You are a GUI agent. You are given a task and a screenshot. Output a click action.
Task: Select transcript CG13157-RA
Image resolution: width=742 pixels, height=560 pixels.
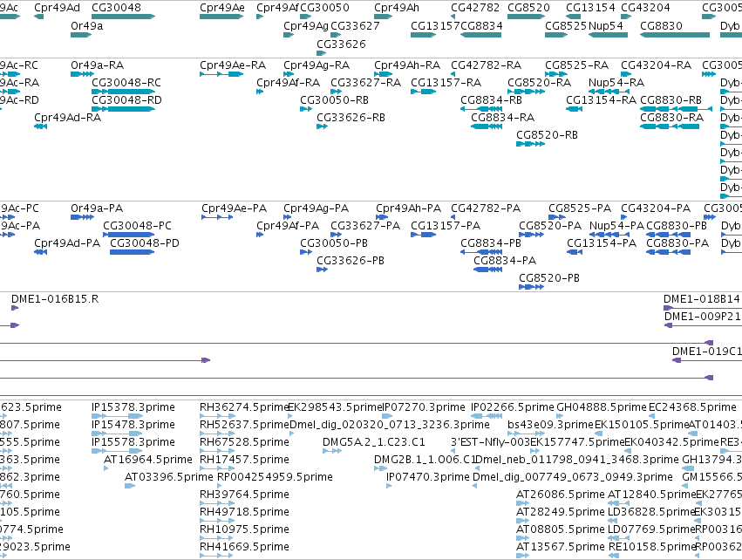point(446,82)
